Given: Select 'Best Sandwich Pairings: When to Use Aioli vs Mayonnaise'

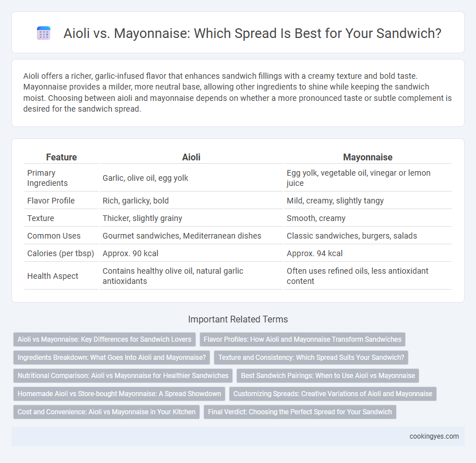Looking at the screenshot, I should tap(328, 376).
